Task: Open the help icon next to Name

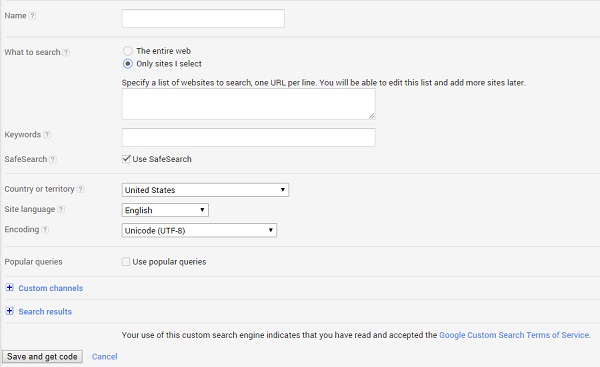Action: pyautogui.click(x=33, y=16)
